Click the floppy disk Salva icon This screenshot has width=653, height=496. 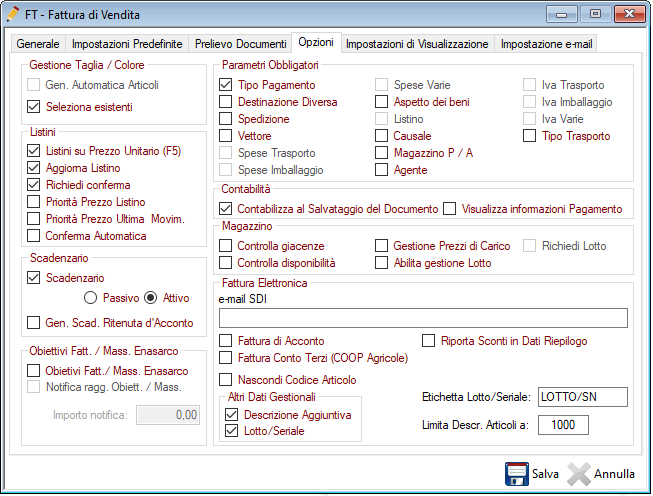coord(517,473)
